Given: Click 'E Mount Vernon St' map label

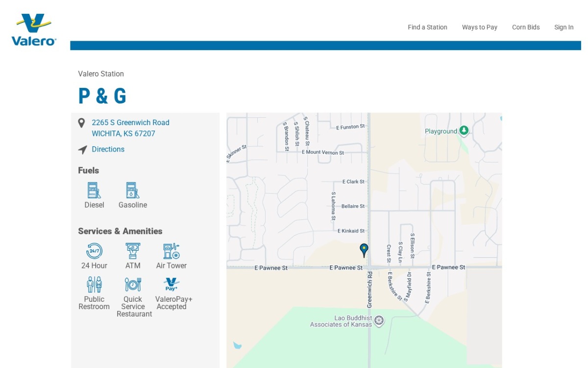Looking at the screenshot, I should [323, 153].
